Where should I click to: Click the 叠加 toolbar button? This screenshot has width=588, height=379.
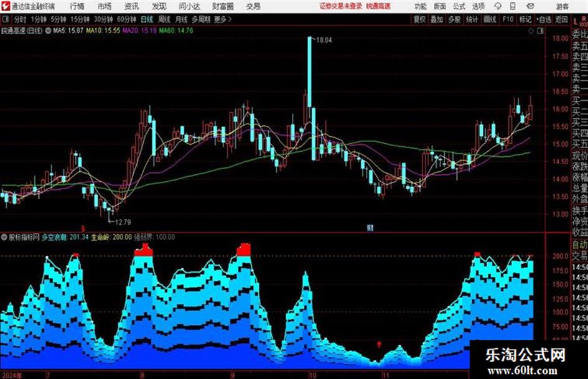tap(437, 19)
